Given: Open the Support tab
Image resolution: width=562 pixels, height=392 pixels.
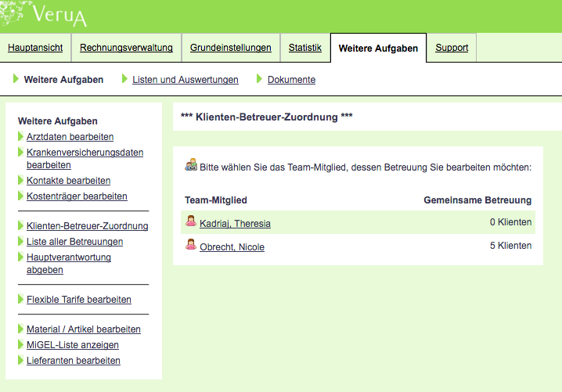Looking at the screenshot, I should point(452,48).
